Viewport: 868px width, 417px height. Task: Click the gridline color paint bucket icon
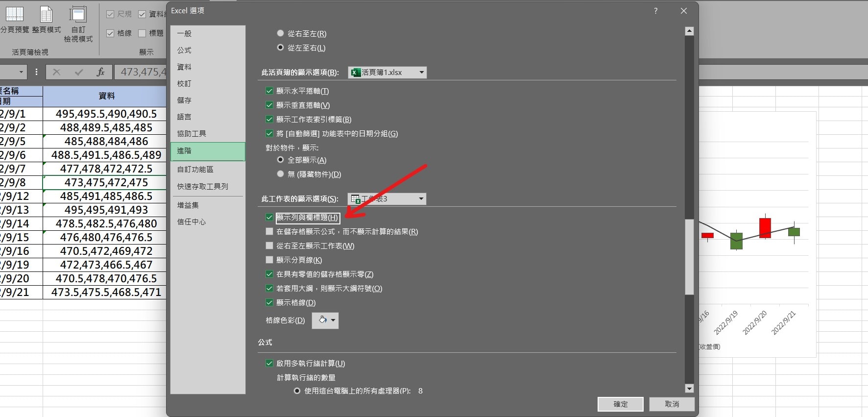point(322,320)
